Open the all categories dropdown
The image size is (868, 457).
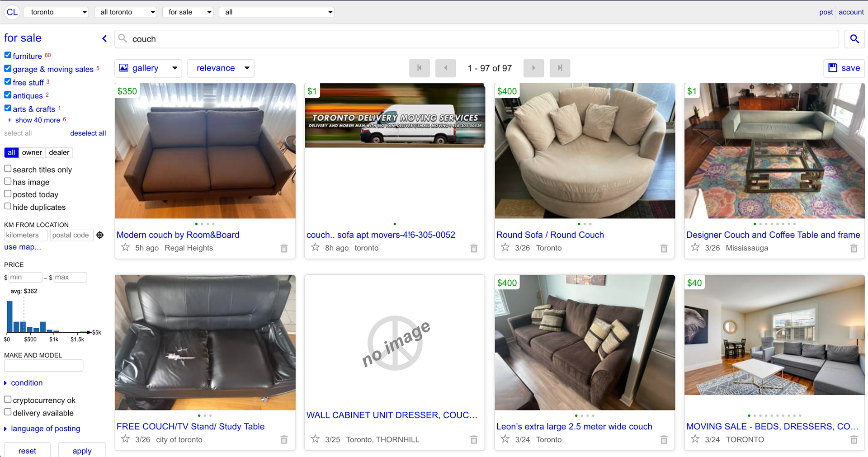click(277, 12)
